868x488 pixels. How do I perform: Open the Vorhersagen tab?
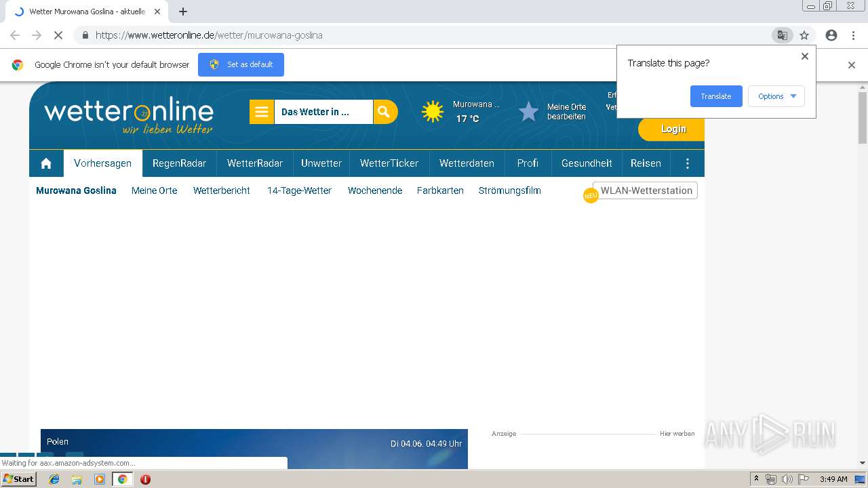point(102,163)
